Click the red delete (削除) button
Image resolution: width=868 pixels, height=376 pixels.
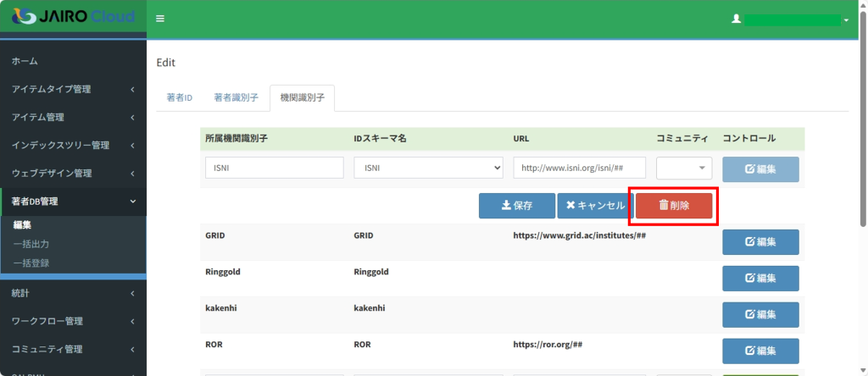pyautogui.click(x=674, y=206)
